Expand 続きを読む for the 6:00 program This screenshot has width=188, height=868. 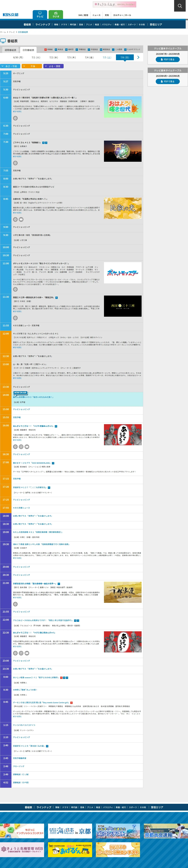pyautogui.click(x=17, y=112)
